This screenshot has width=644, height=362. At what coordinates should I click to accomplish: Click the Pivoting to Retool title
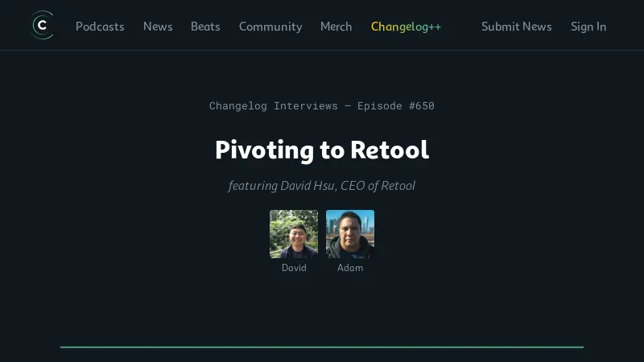click(322, 150)
